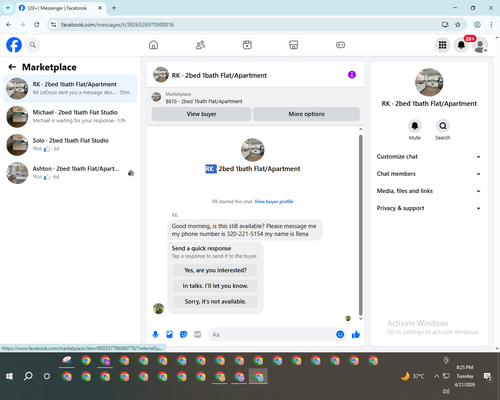
Task: Open the Video/Reels icon
Action: point(247,45)
